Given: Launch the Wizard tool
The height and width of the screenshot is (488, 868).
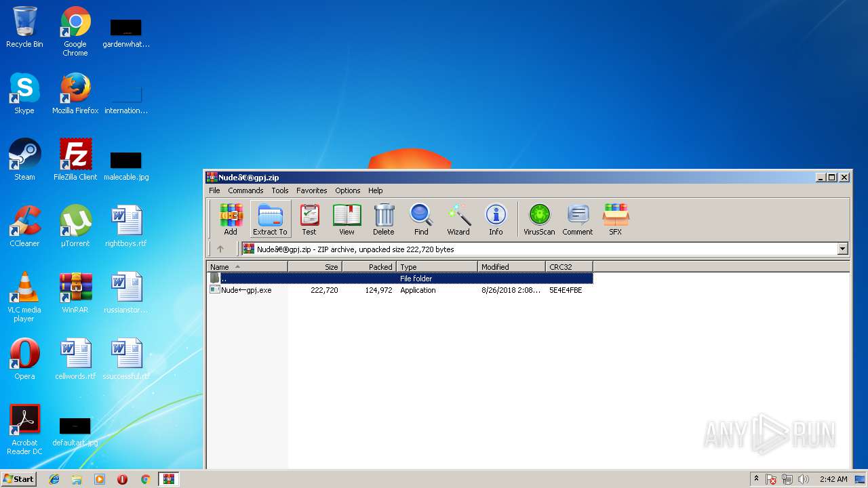Looking at the screenshot, I should pyautogui.click(x=458, y=219).
